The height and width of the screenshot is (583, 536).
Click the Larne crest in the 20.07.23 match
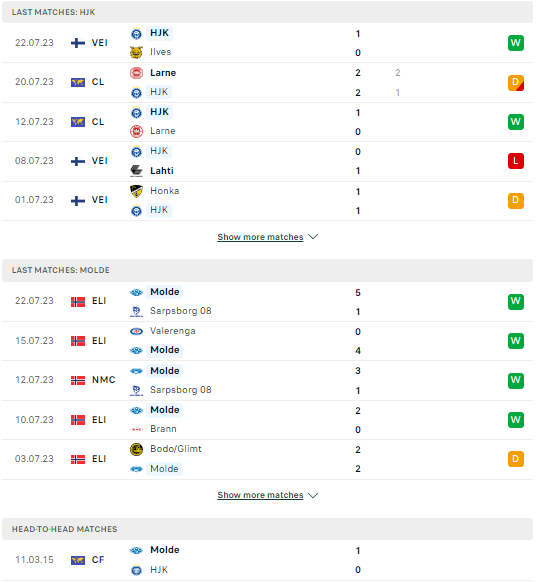pos(136,73)
